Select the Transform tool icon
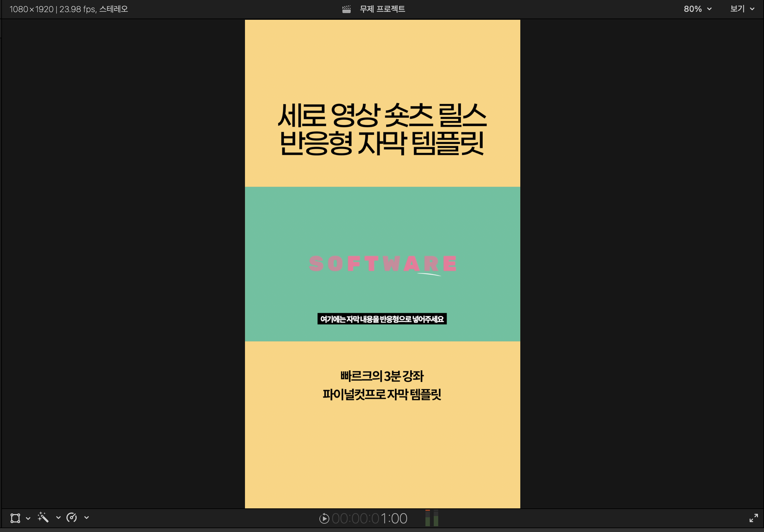This screenshot has width=764, height=532. coord(15,518)
